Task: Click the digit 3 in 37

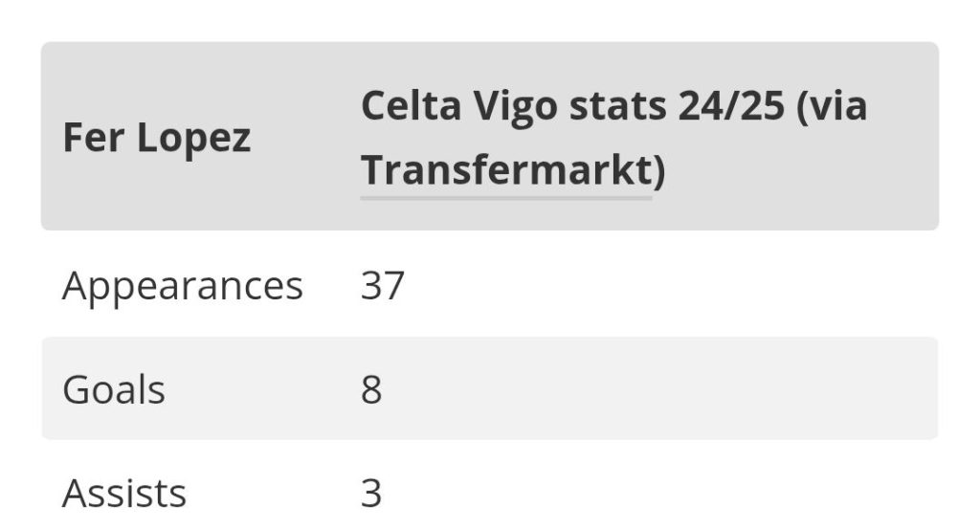Action: pos(371,286)
